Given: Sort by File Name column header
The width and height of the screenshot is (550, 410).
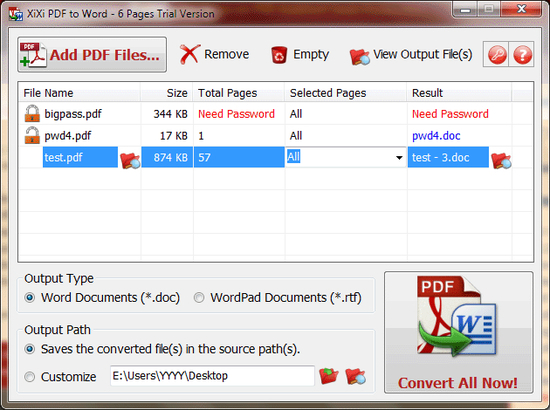Looking at the screenshot, I should [x=80, y=93].
